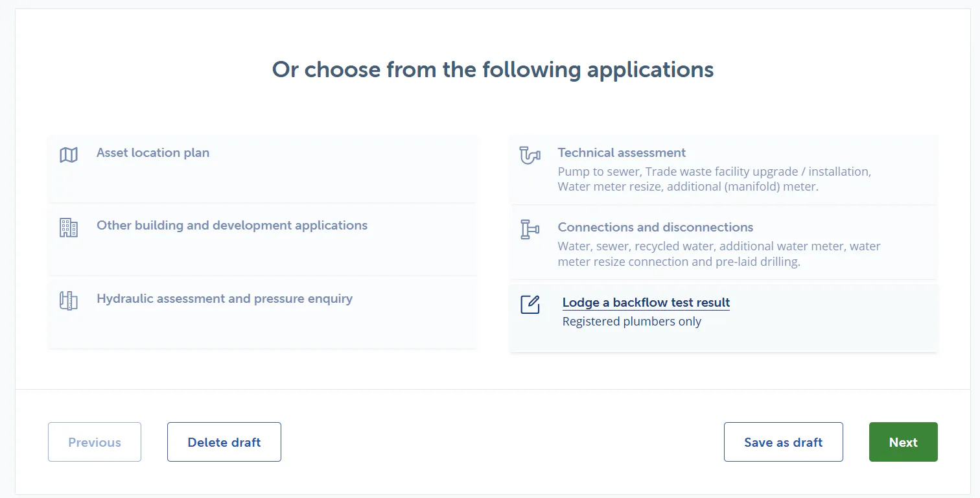This screenshot has width=980, height=498.
Task: Click the Previous button
Action: (95, 442)
